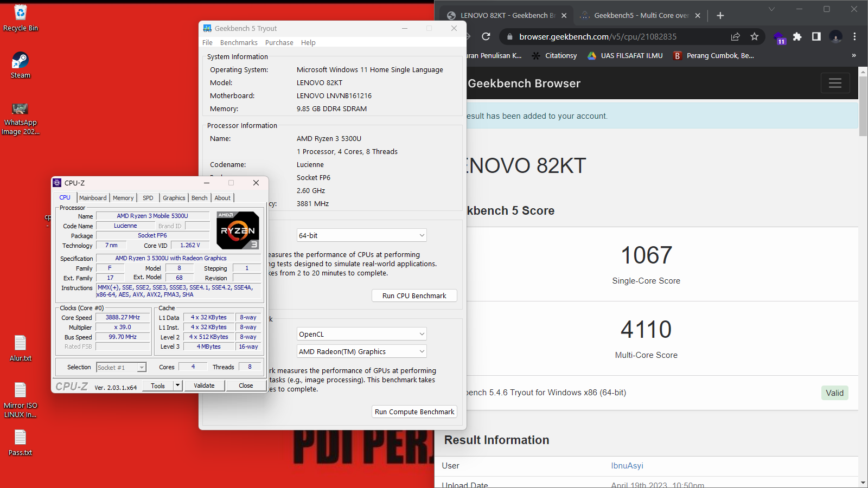Open the purple extension icon with badge 11
This screenshot has height=488, width=868.
(779, 37)
